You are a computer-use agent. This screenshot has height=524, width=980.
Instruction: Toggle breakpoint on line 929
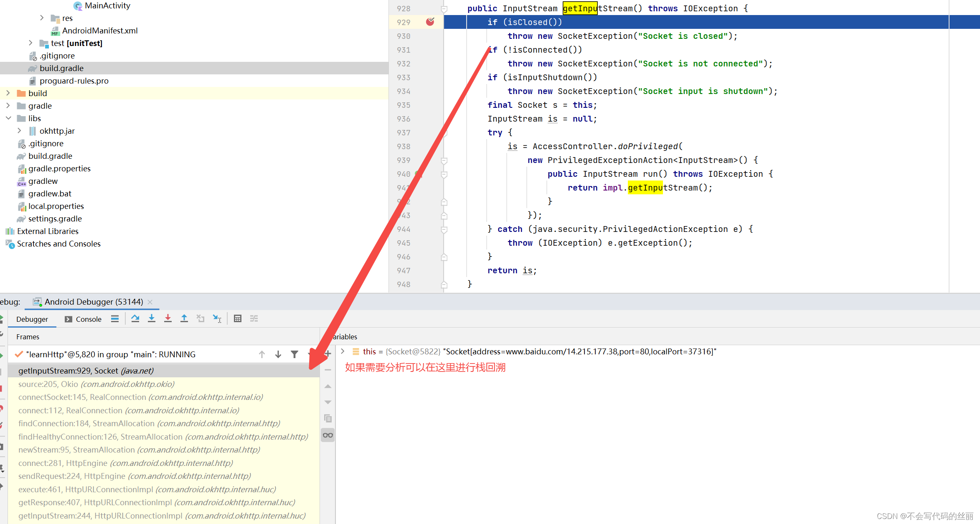click(430, 22)
